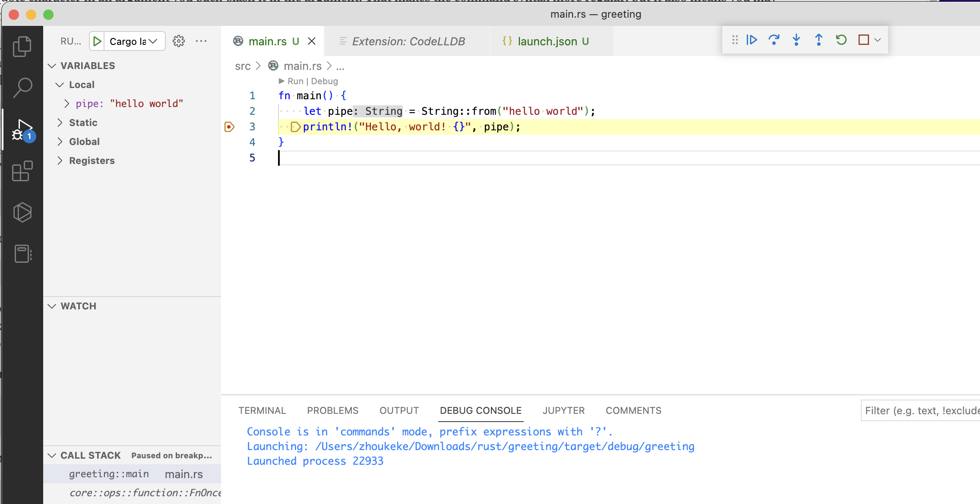Image resolution: width=980 pixels, height=504 pixels.
Task: Expand the pipe variable entry
Action: tap(67, 104)
